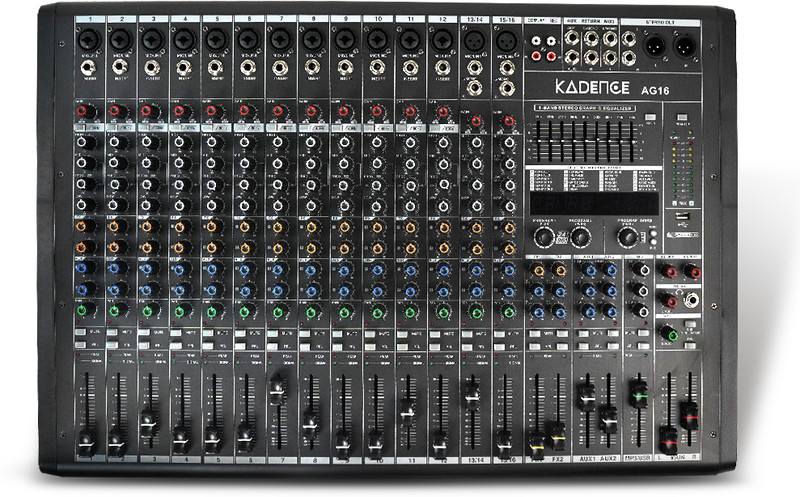Turn the red gain knob on channel 9
The width and height of the screenshot is (800, 497).
[344, 111]
